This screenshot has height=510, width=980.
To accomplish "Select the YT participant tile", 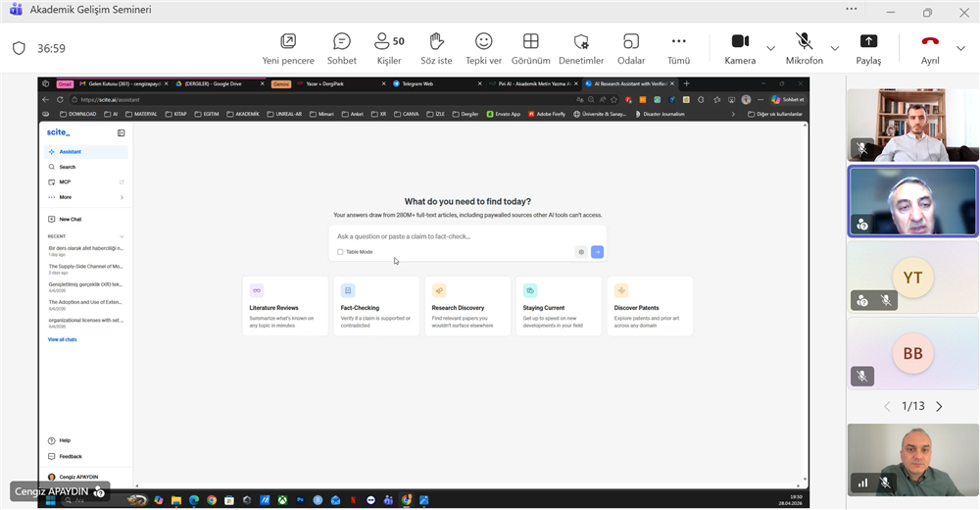I will coord(912,278).
